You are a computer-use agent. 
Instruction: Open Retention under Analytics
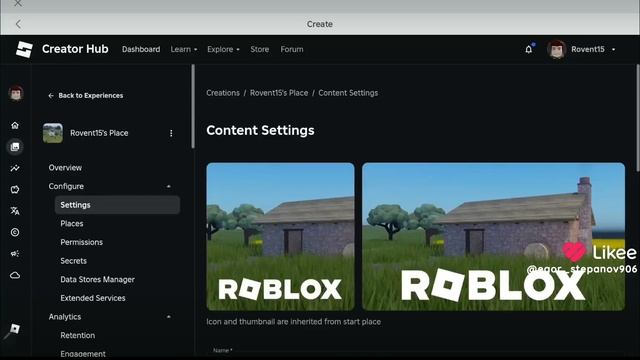click(78, 335)
